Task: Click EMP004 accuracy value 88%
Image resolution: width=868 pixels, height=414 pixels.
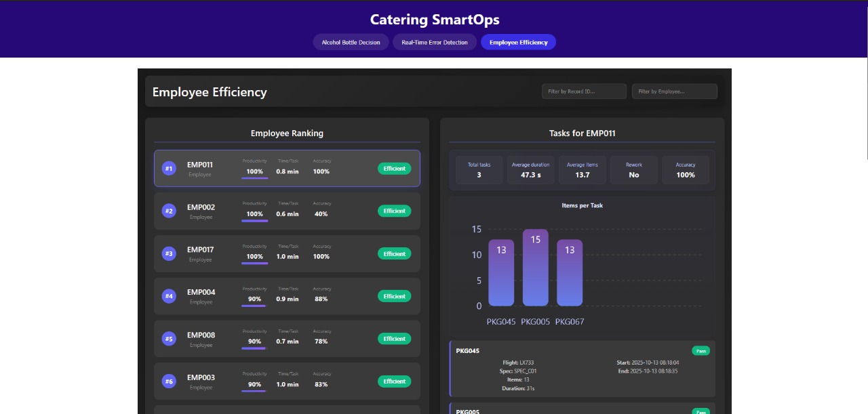Action: click(321, 299)
